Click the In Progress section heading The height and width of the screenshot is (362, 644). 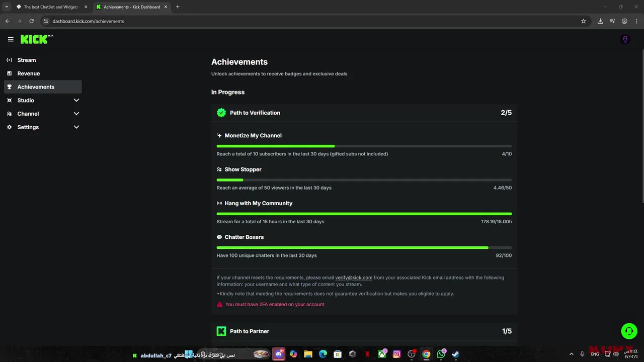coord(228,92)
